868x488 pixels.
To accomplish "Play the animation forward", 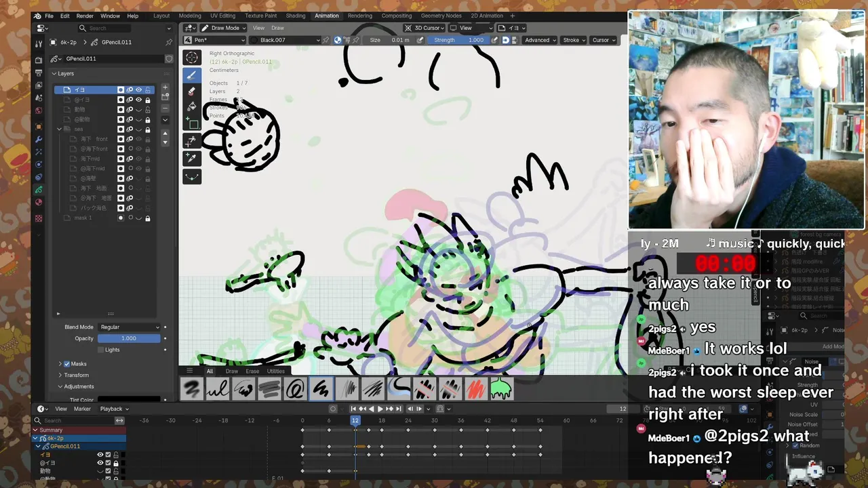I will (x=380, y=409).
